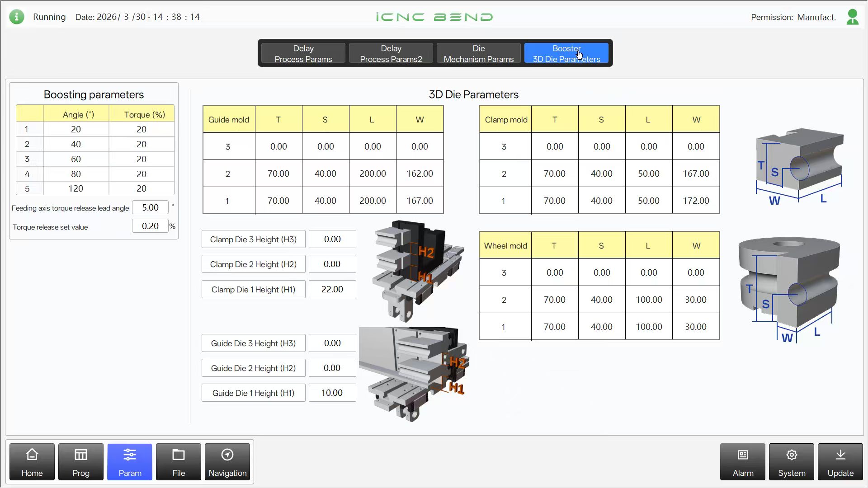Edit Torque release set value field
The height and width of the screenshot is (488, 868).
point(150,226)
